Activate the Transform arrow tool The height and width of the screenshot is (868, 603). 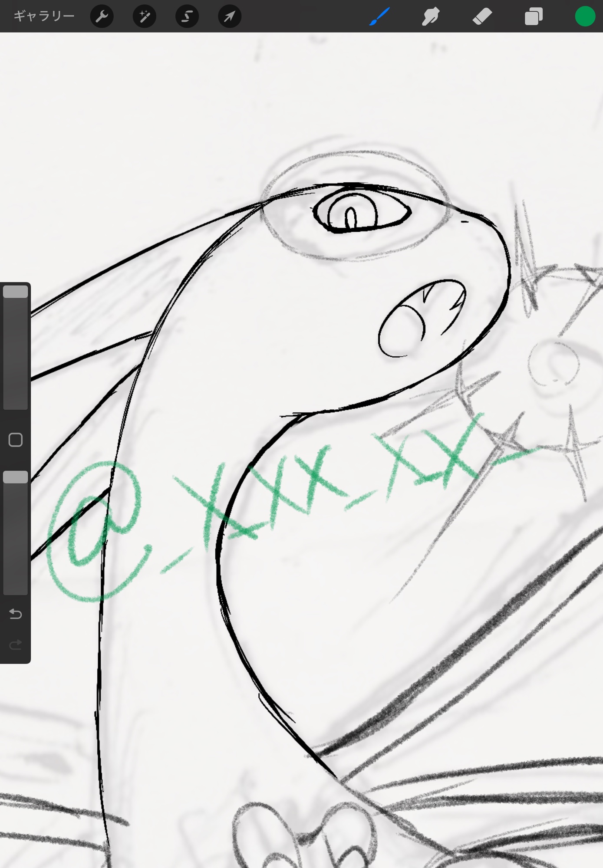click(229, 16)
